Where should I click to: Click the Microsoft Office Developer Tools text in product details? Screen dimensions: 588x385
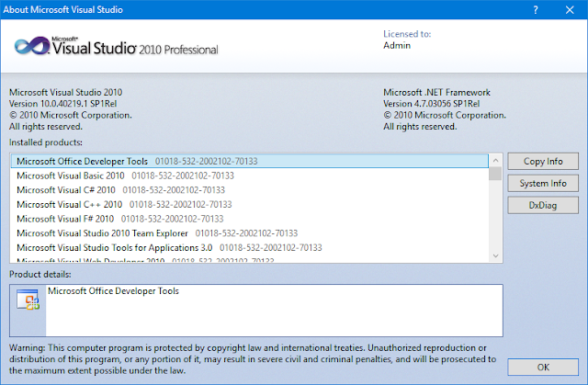click(113, 291)
